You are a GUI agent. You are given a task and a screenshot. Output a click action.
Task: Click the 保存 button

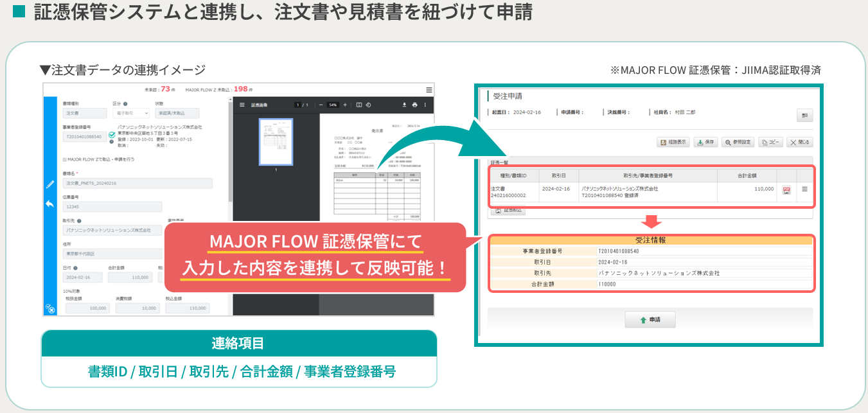pyautogui.click(x=706, y=142)
